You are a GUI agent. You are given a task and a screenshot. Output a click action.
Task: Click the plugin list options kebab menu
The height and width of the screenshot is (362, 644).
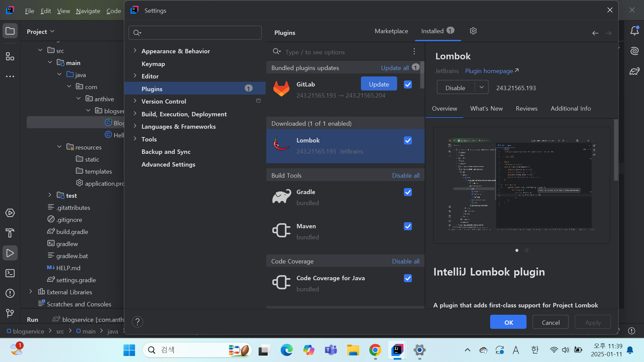pos(414,51)
